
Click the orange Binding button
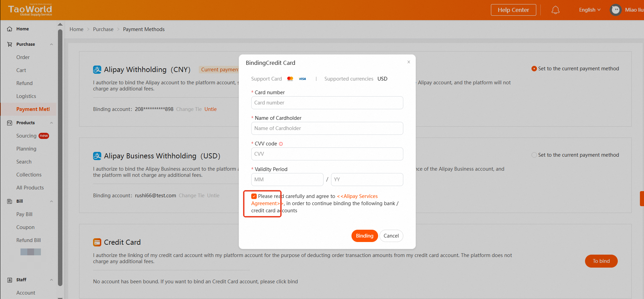[x=364, y=236]
